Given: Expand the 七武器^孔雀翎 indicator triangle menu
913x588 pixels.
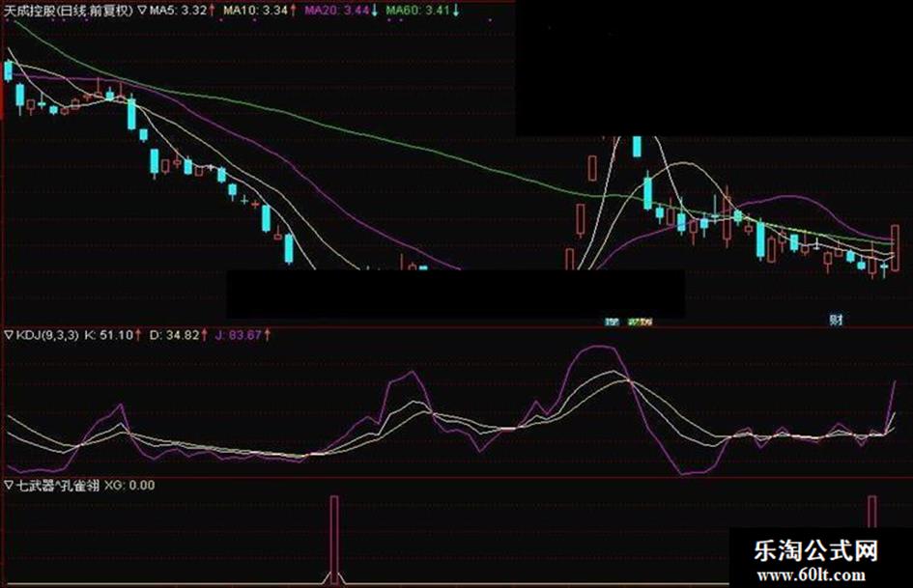Looking at the screenshot, I should click(9, 485).
